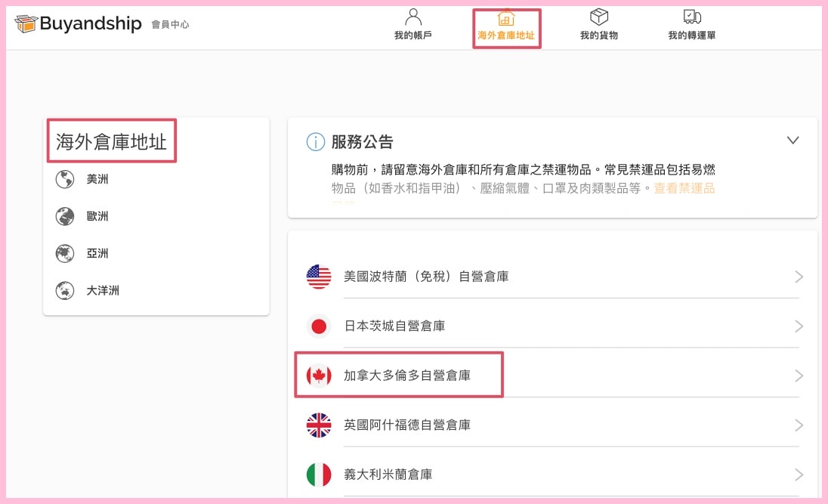Click the service announcement info icon
Viewport: 828px width, 504px height.
coord(315,141)
